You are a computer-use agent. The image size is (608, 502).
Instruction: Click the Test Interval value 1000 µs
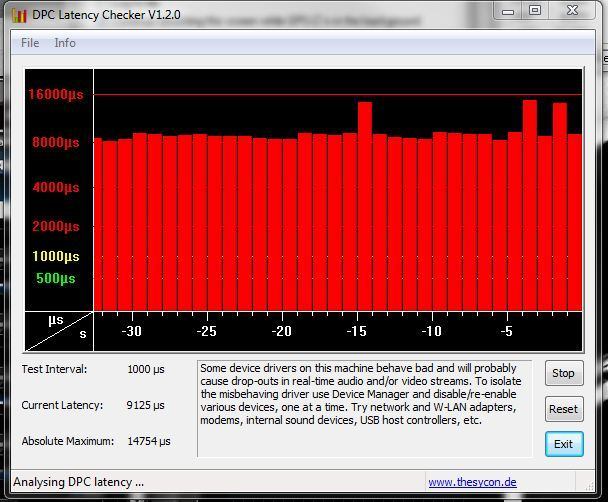coord(146,369)
